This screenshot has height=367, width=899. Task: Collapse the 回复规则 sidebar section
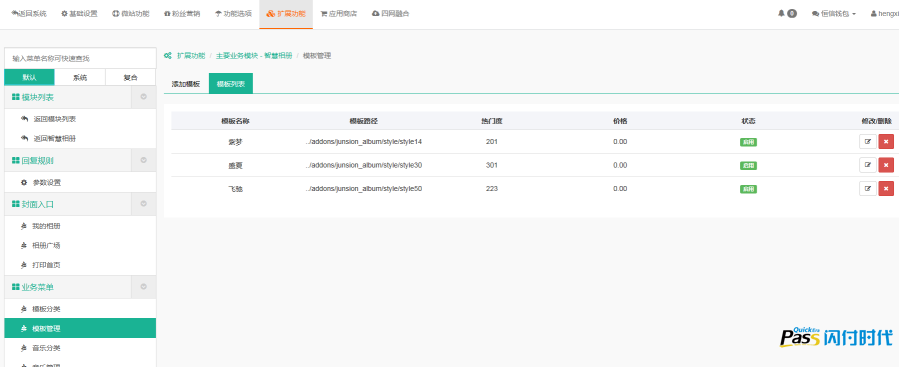tap(143, 160)
